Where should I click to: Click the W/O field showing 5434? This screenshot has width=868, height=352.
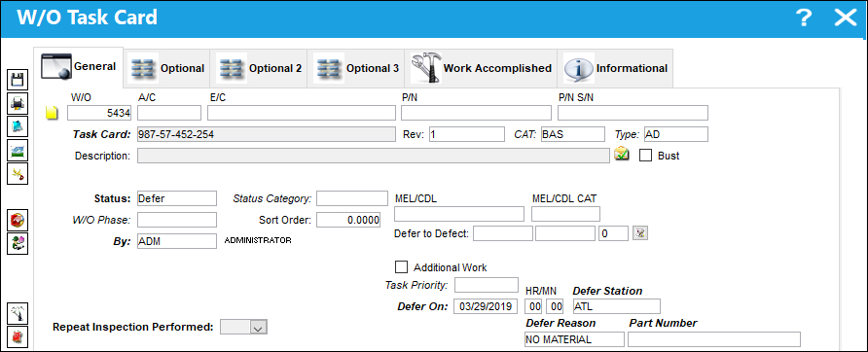[x=99, y=113]
